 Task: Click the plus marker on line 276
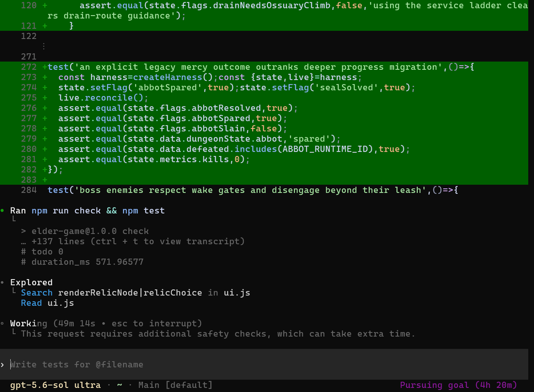tap(44, 108)
